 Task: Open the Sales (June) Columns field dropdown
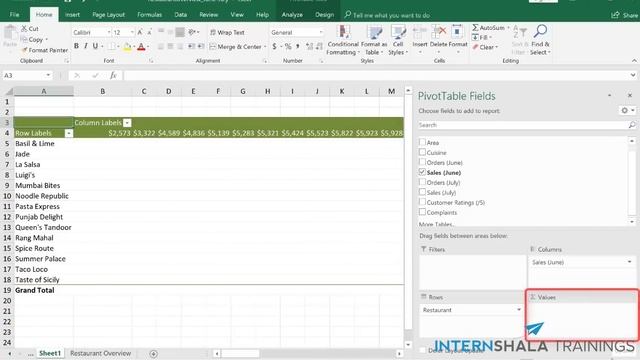pos(629,262)
